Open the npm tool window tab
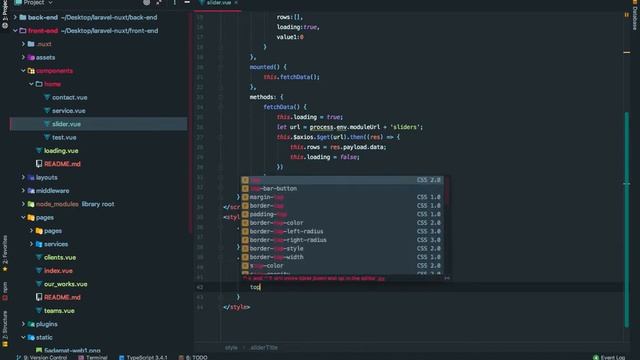Image resolution: width=640 pixels, height=360 pixels. 4,291
